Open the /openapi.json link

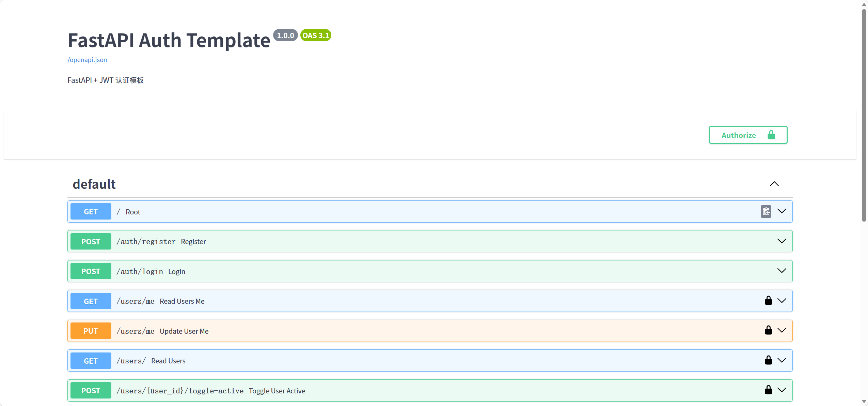coord(87,60)
